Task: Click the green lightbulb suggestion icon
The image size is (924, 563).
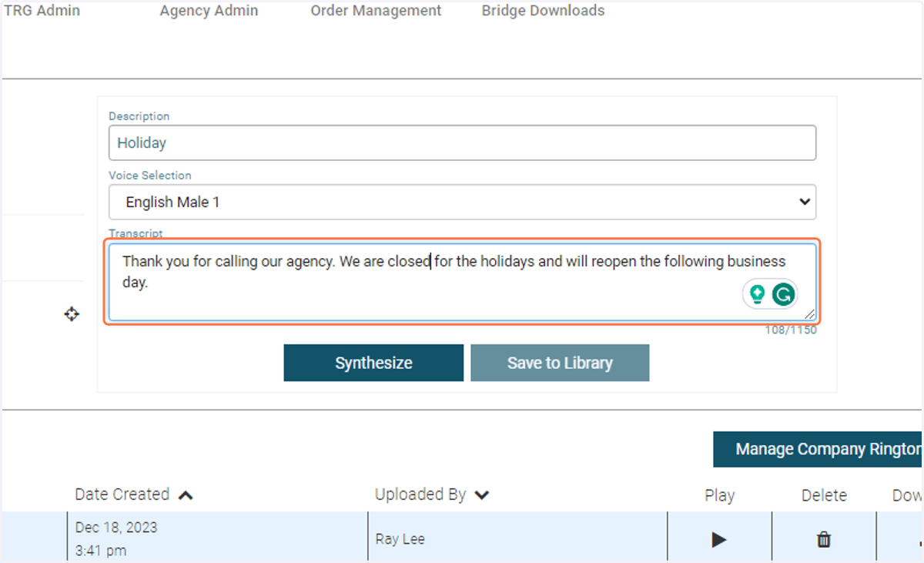Action: [757, 294]
